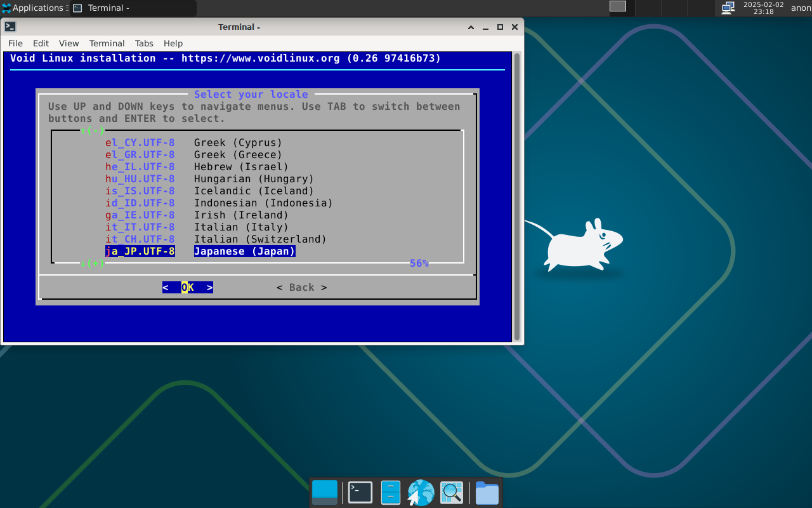Open the Applications menu in the top panel

pos(34,8)
